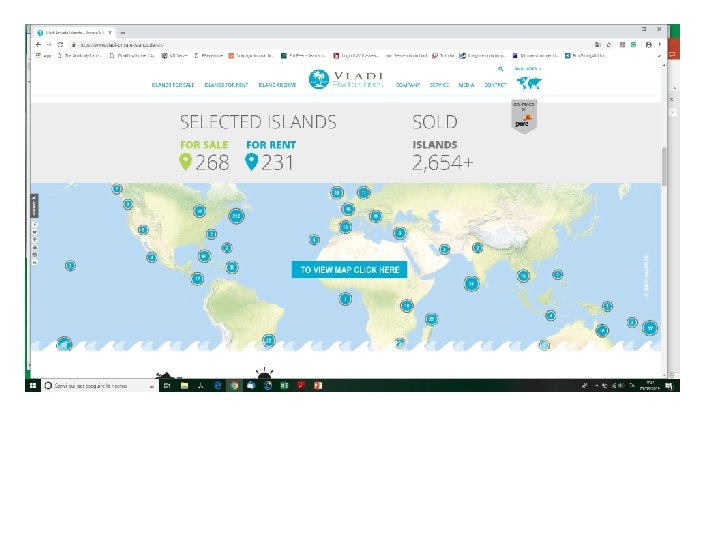Open the Contact page link

(x=495, y=85)
